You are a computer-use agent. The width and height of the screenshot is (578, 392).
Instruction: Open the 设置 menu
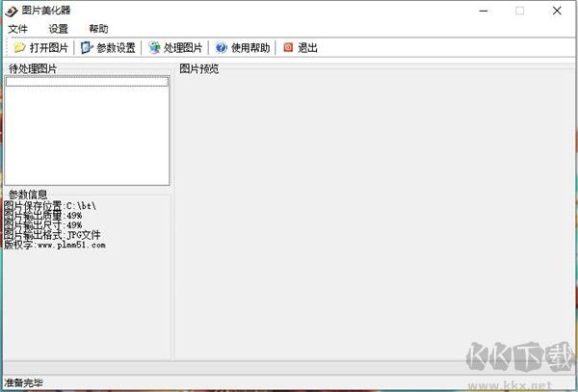pyautogui.click(x=58, y=29)
